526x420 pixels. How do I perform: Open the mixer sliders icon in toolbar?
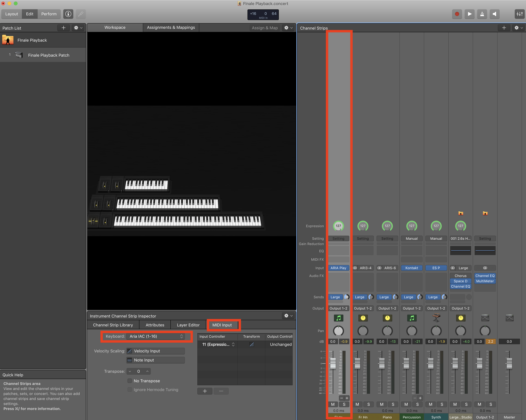point(519,14)
